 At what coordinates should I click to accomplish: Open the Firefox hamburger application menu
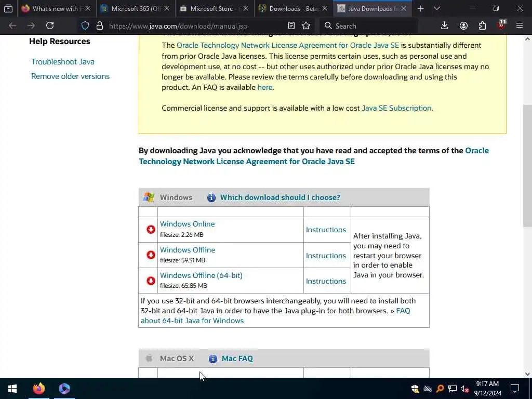[x=520, y=25]
